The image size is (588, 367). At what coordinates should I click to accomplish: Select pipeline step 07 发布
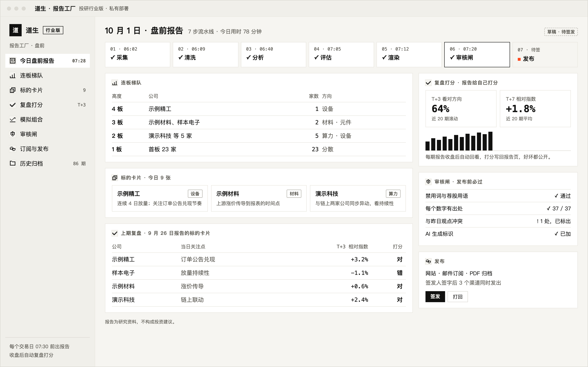545,55
